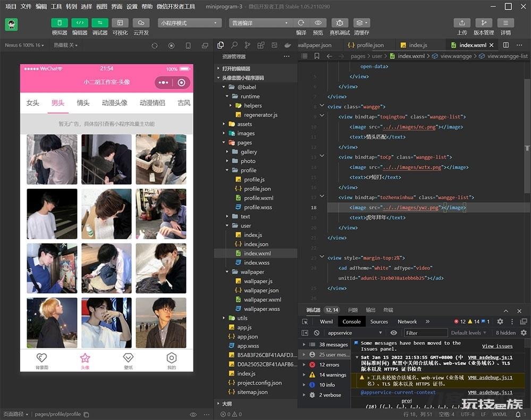Start real device debugging (真机调试)
The width and height of the screenshot is (531, 420).
[x=340, y=23]
